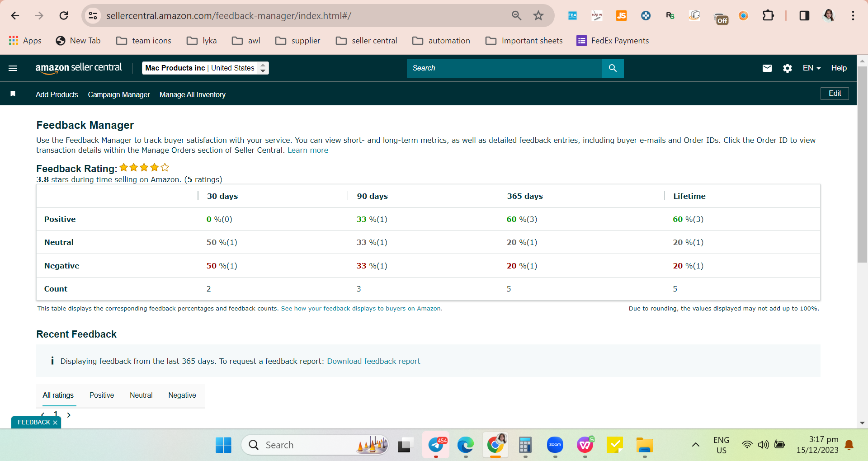868x461 pixels.
Task: Open the team icons bookmark folder
Action: [144, 41]
